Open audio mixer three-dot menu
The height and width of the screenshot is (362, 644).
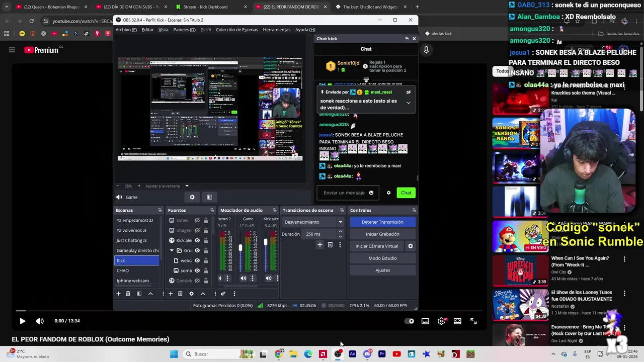(234, 294)
